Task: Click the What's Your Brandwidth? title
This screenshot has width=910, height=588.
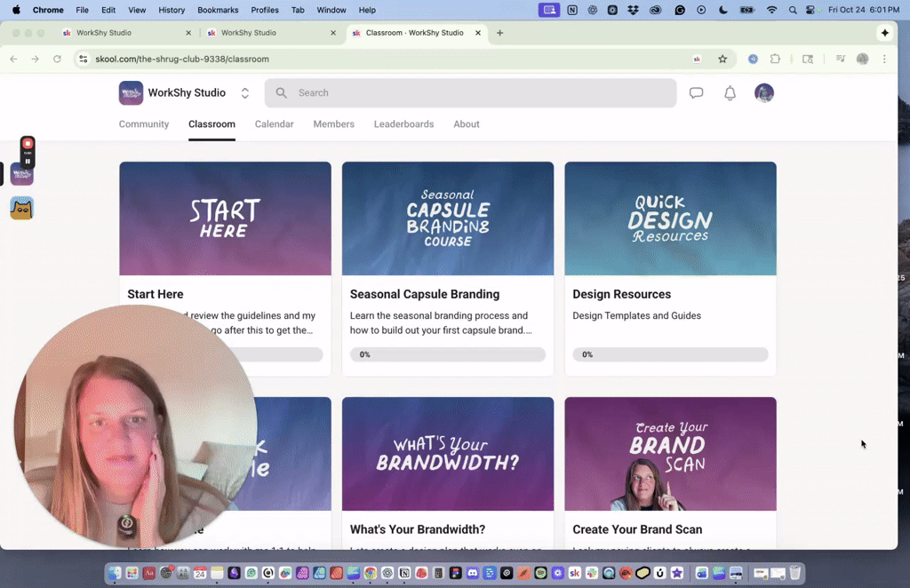Action: click(x=418, y=529)
